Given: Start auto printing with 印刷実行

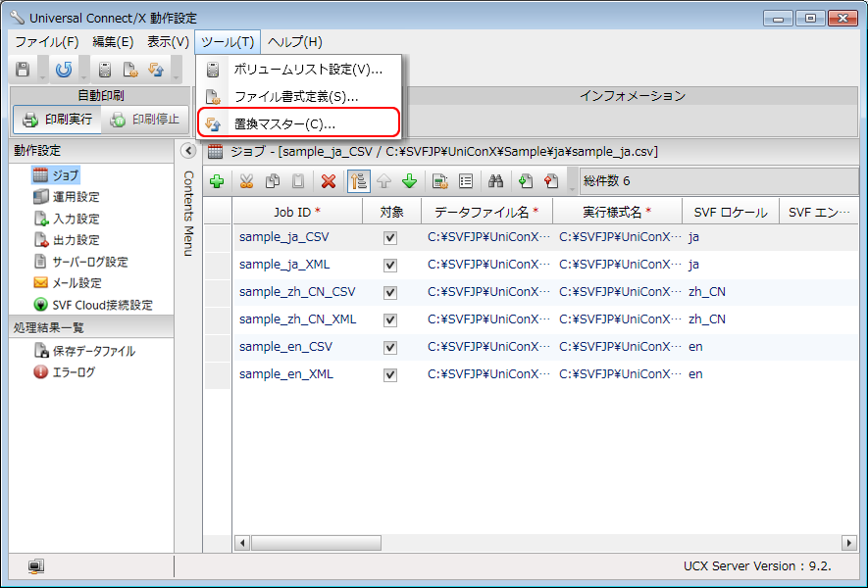Looking at the screenshot, I should [58, 119].
